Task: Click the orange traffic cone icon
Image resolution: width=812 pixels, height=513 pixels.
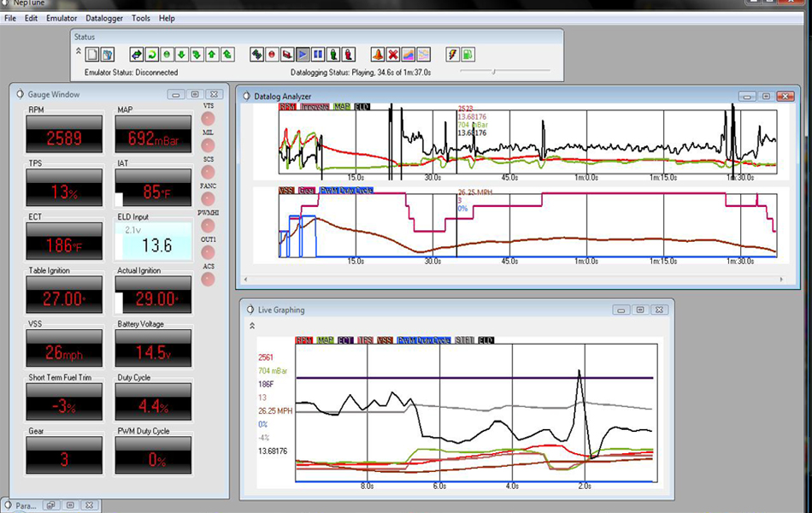Action: [378, 55]
